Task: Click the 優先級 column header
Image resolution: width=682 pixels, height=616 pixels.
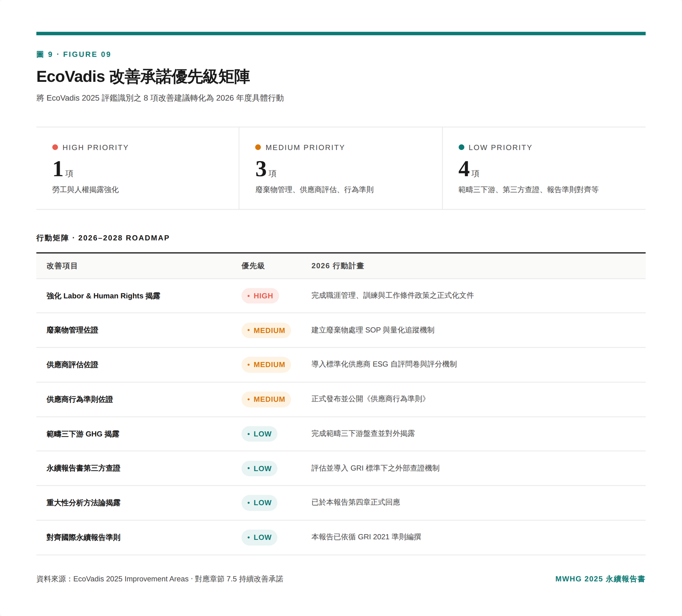Action: click(253, 266)
